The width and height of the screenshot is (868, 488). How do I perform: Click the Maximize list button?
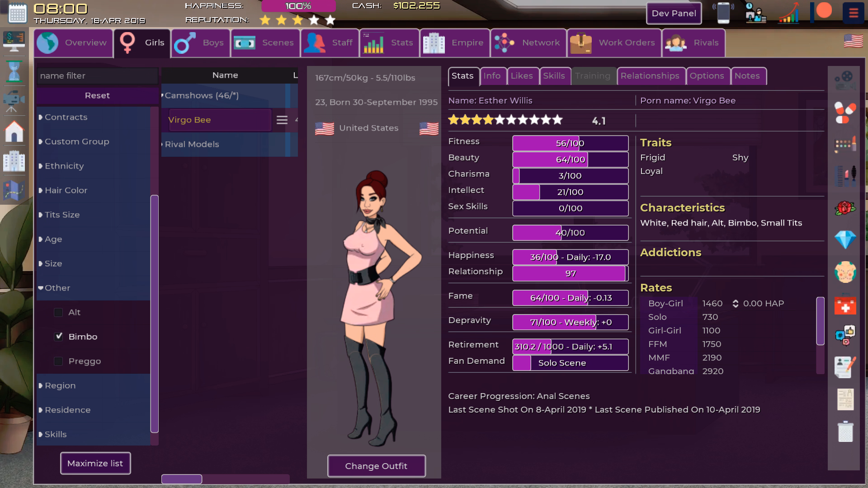click(x=95, y=463)
